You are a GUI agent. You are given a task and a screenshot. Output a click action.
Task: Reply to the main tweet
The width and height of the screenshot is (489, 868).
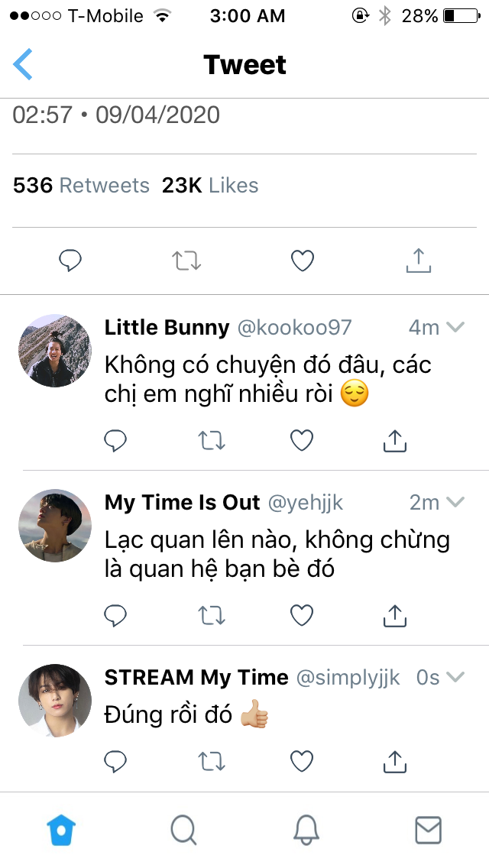(x=70, y=261)
